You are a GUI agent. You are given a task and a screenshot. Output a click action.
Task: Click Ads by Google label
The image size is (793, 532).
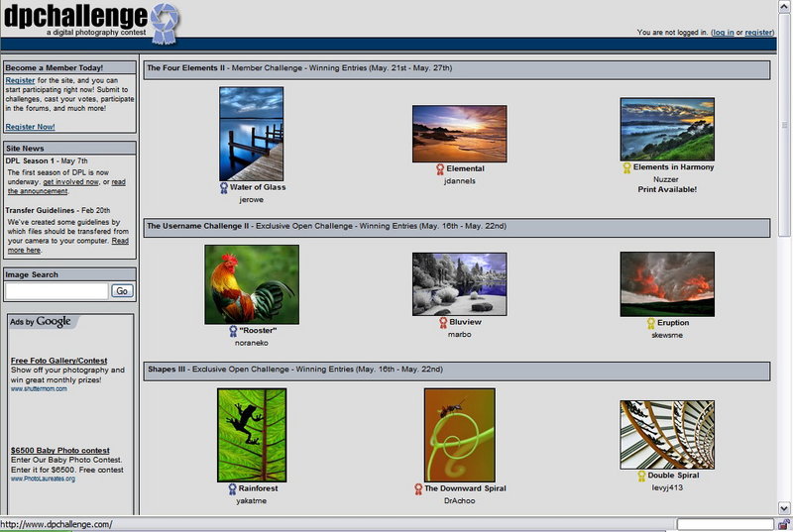click(41, 322)
